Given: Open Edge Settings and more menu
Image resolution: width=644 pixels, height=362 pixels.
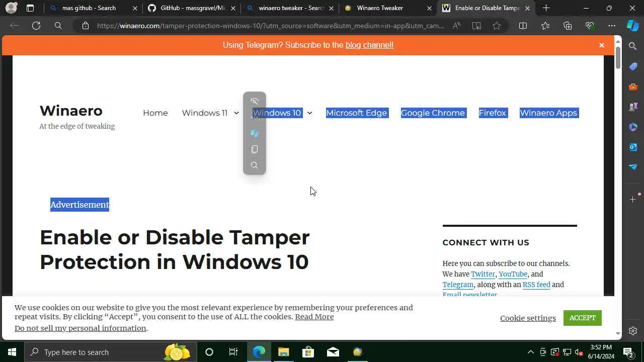Looking at the screenshot, I should 612,26.
